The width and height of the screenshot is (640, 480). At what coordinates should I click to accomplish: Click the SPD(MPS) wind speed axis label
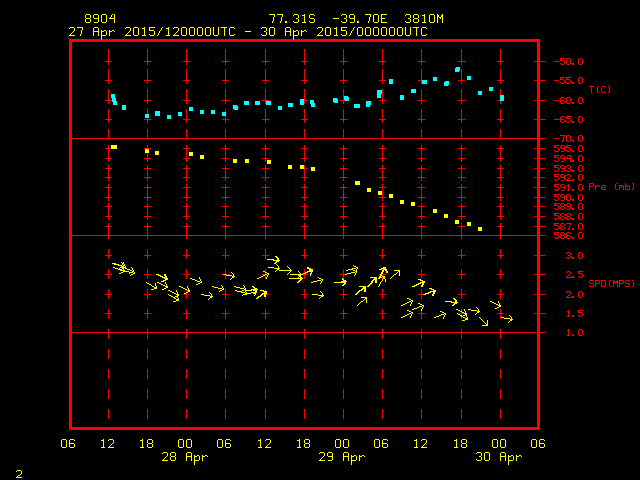click(x=611, y=283)
